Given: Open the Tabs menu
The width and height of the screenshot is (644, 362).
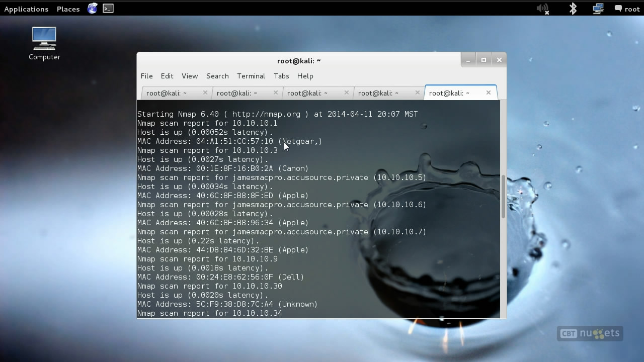Looking at the screenshot, I should (x=281, y=76).
